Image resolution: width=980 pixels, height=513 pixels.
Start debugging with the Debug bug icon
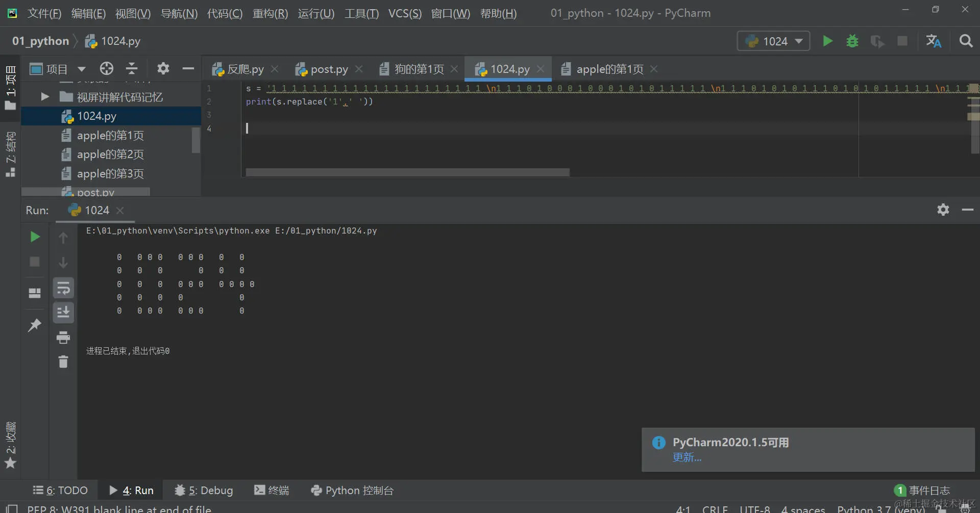click(x=852, y=41)
